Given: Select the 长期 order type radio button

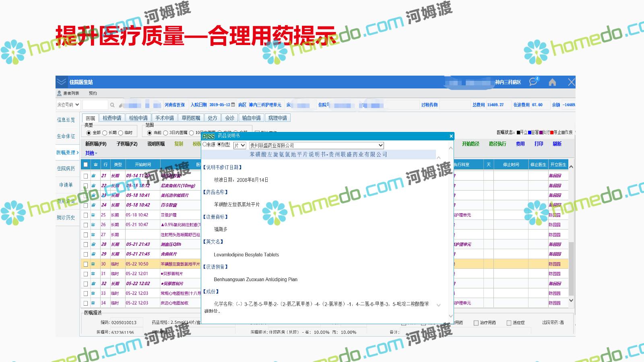Looking at the screenshot, I should click(x=105, y=133).
